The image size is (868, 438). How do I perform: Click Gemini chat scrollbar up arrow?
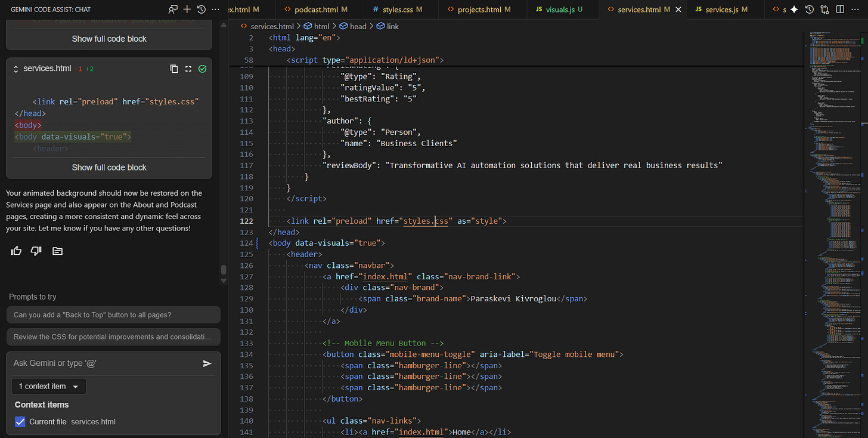pyautogui.click(x=224, y=26)
